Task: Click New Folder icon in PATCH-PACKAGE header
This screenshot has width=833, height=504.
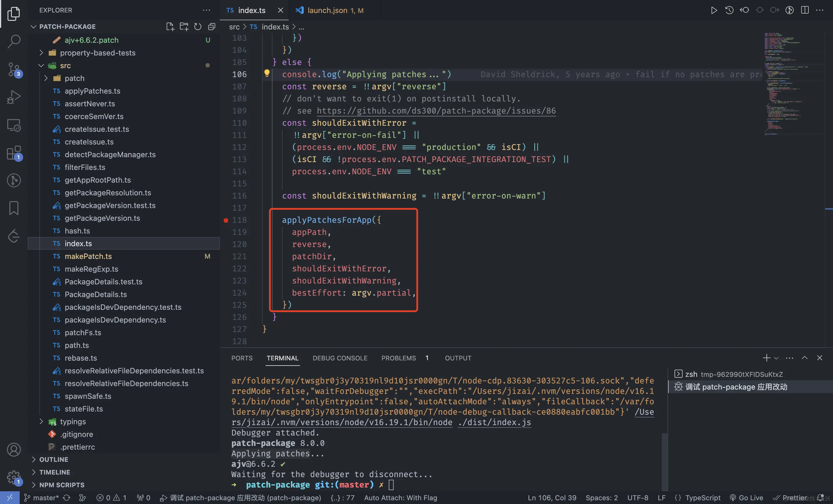Action: [x=184, y=26]
